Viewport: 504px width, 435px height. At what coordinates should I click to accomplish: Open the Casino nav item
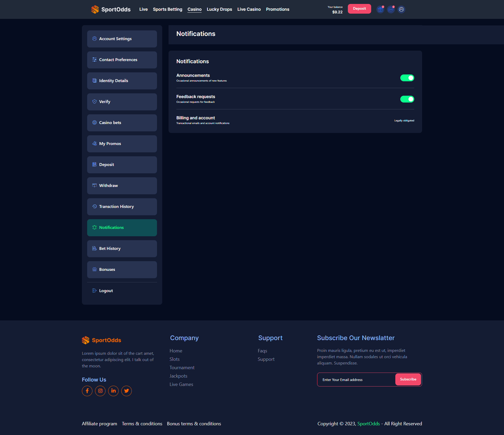pos(195,9)
